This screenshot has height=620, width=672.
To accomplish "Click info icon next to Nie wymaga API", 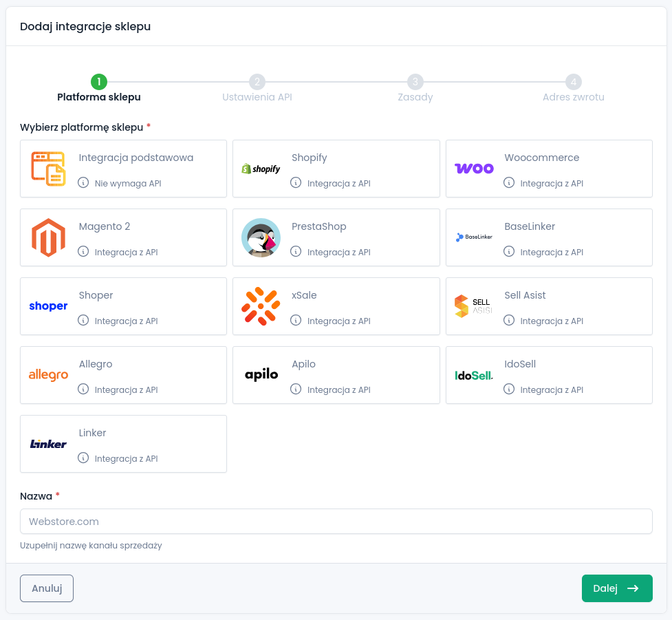I will click(83, 183).
